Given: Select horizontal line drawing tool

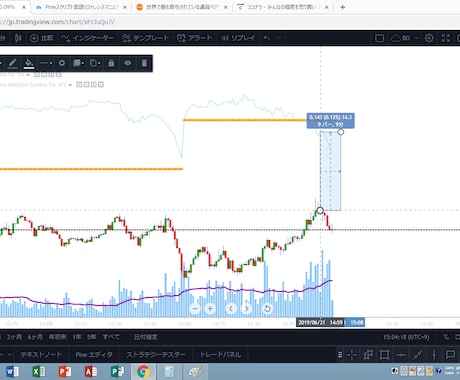Looking at the screenshot, I should [x=401, y=355].
